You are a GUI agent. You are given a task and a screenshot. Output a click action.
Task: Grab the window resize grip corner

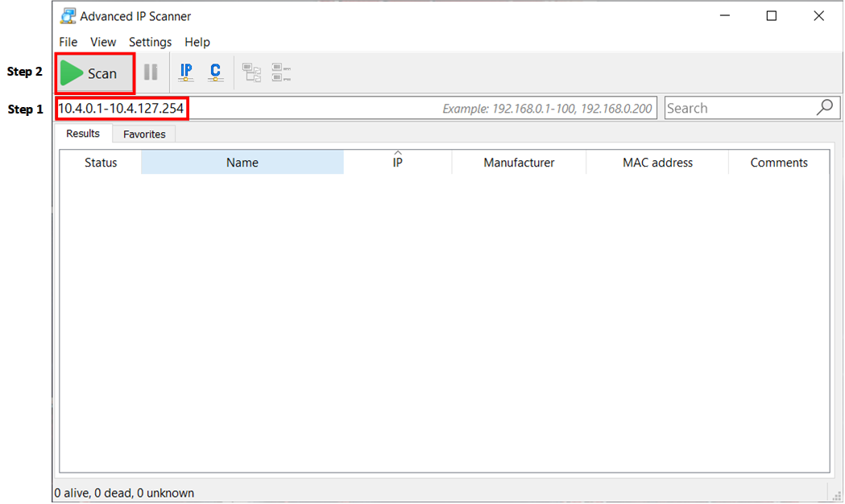836,495
